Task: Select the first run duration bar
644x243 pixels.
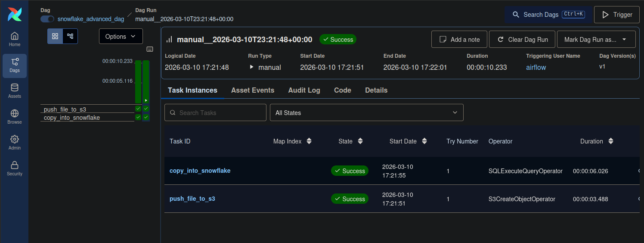Action: [138, 82]
